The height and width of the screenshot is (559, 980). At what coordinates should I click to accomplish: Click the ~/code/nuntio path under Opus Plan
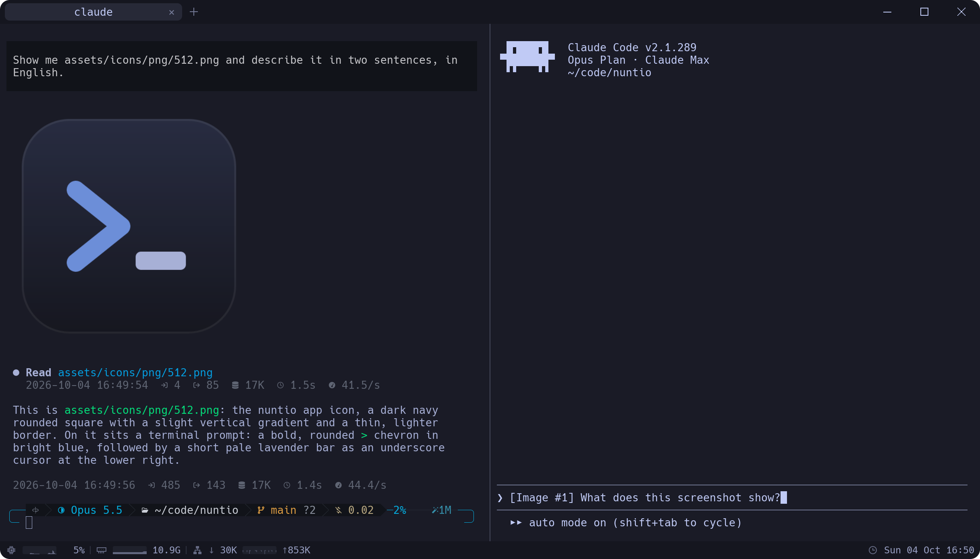[609, 73]
